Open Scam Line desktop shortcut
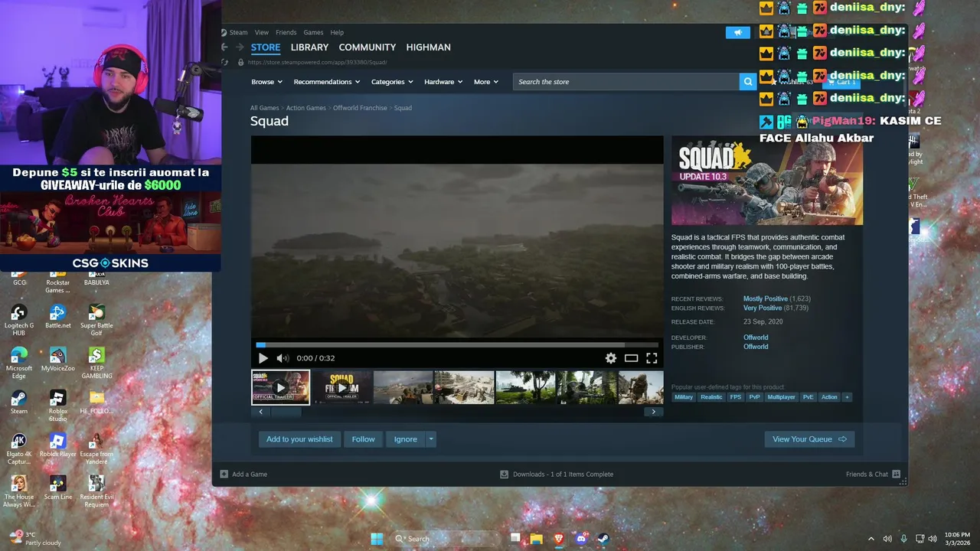The height and width of the screenshot is (551, 980). (x=57, y=488)
